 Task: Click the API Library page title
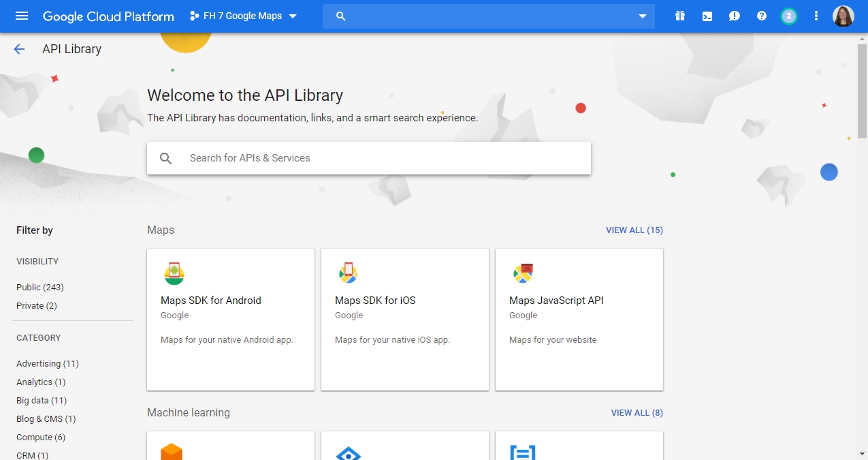[71, 49]
